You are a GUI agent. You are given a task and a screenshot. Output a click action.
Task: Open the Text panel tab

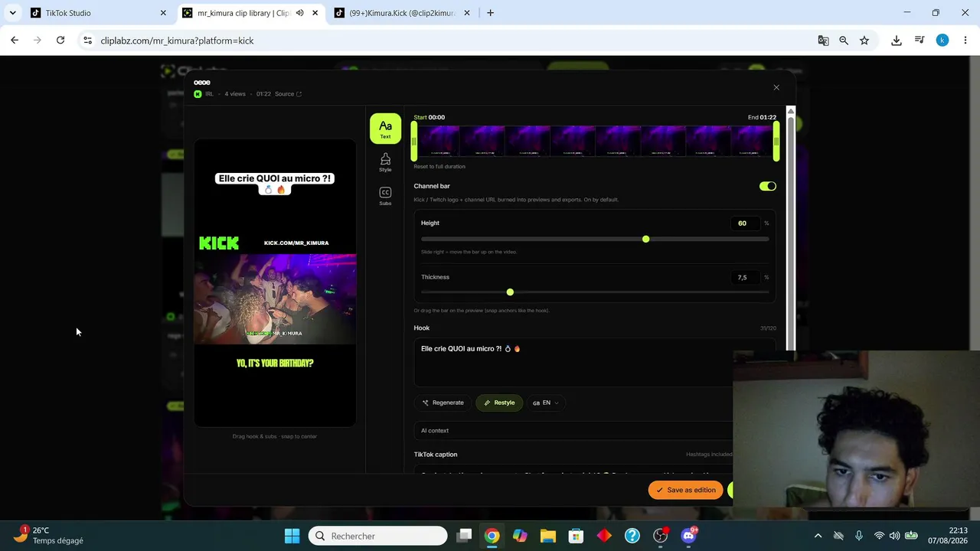coord(385,129)
